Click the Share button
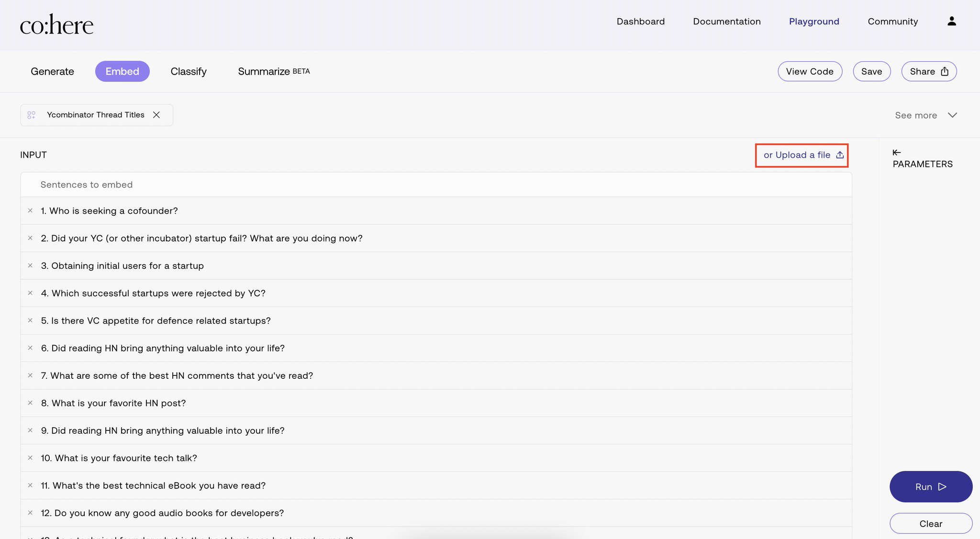This screenshot has height=539, width=980. click(929, 71)
